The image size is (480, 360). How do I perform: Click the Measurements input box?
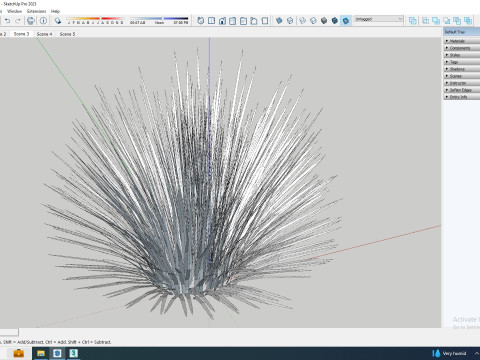tap(9, 332)
